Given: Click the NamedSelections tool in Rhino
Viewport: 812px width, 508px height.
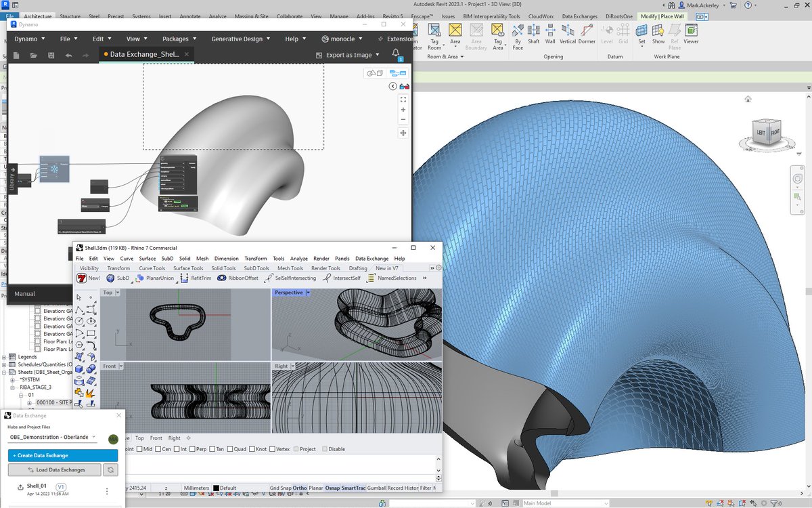Looking at the screenshot, I should click(x=392, y=278).
